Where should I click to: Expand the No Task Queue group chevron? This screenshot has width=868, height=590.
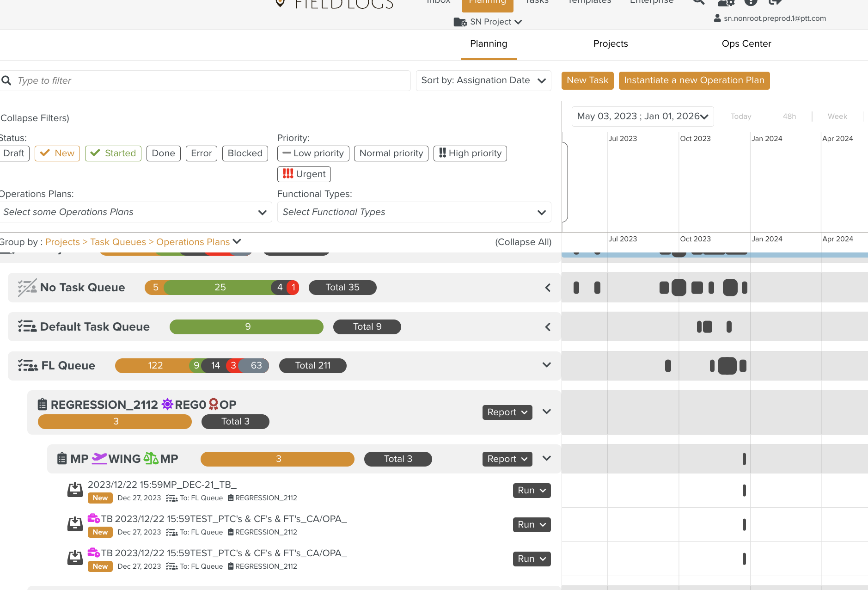548,288
